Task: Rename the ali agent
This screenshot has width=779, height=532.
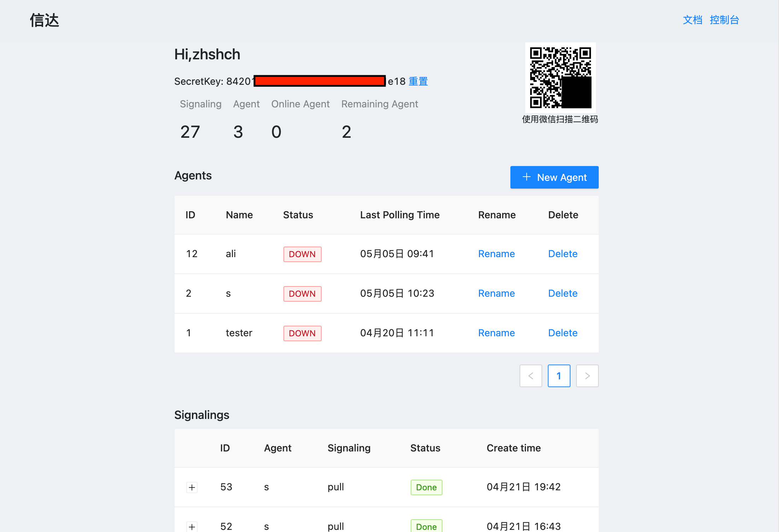Action: pyautogui.click(x=496, y=254)
